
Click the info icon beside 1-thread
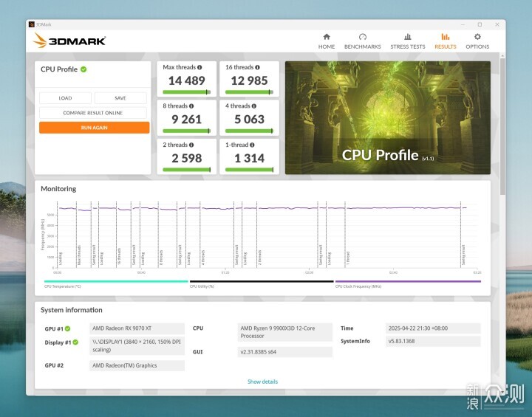coord(252,145)
